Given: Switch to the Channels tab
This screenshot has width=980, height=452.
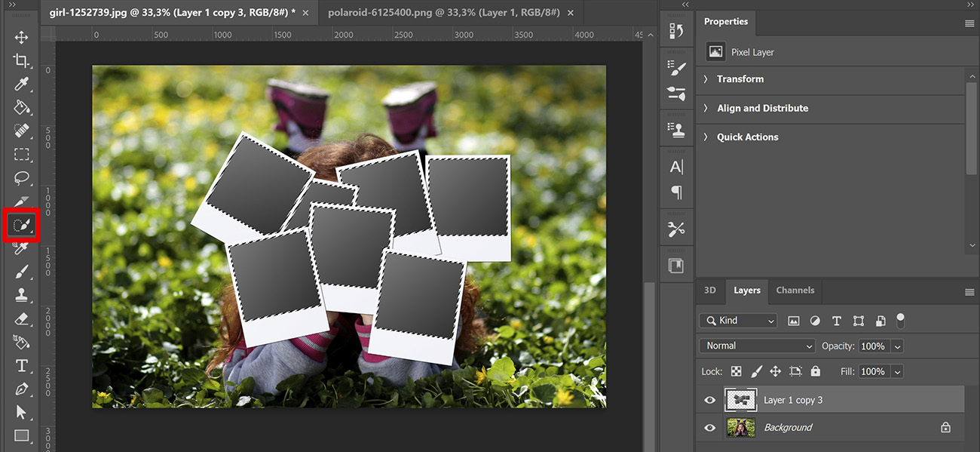Looking at the screenshot, I should point(795,291).
